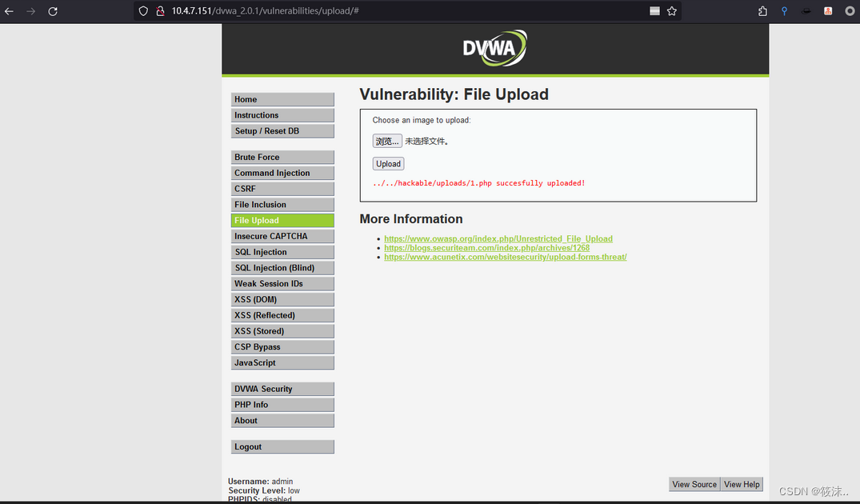860x504 pixels.
Task: Click the 'Username: admin' status text
Action: [x=261, y=482]
